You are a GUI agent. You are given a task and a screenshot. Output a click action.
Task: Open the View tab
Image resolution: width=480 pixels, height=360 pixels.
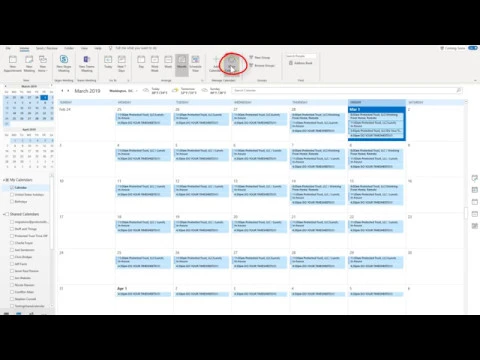(x=84, y=48)
